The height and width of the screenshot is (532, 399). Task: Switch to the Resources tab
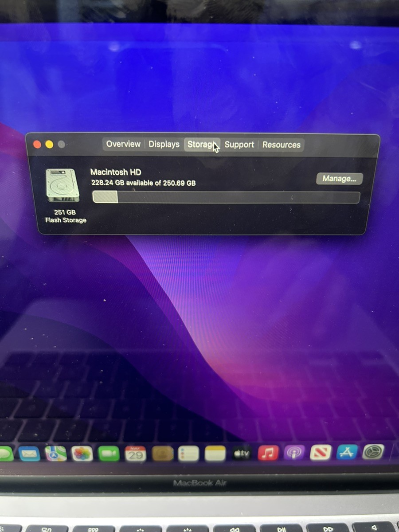point(282,145)
